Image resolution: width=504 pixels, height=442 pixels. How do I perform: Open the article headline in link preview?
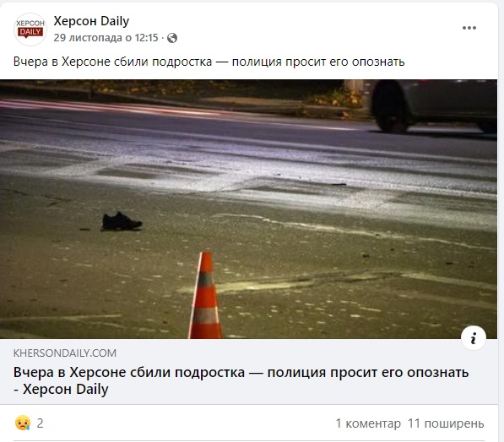241,380
